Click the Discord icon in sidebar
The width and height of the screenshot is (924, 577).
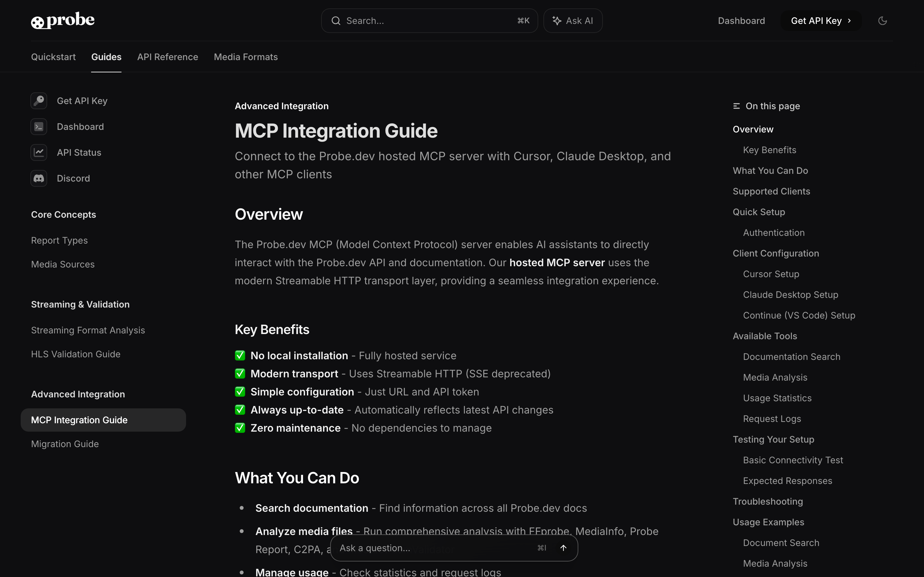pyautogui.click(x=39, y=178)
